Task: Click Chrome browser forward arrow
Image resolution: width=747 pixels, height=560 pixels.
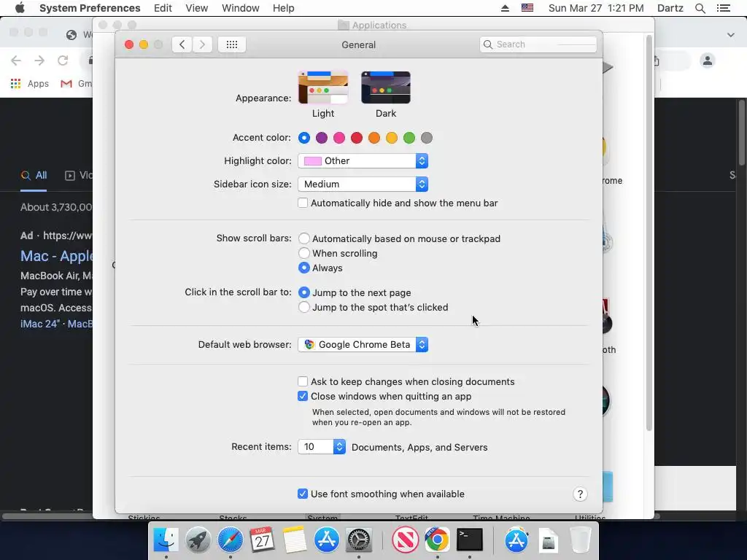Action: tap(39, 61)
